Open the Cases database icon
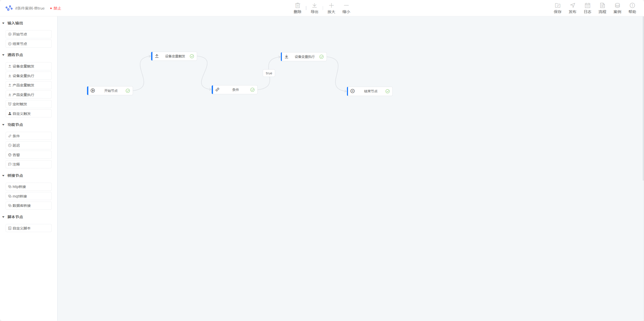The width and height of the screenshot is (644, 321). point(617,6)
